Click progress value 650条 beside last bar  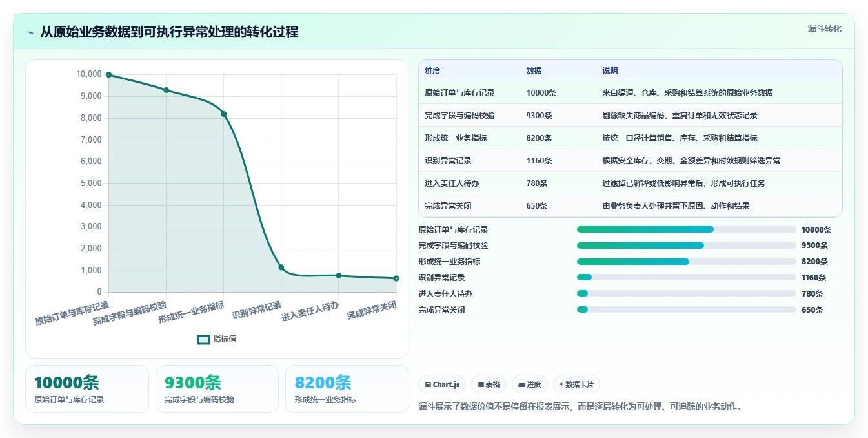point(812,310)
